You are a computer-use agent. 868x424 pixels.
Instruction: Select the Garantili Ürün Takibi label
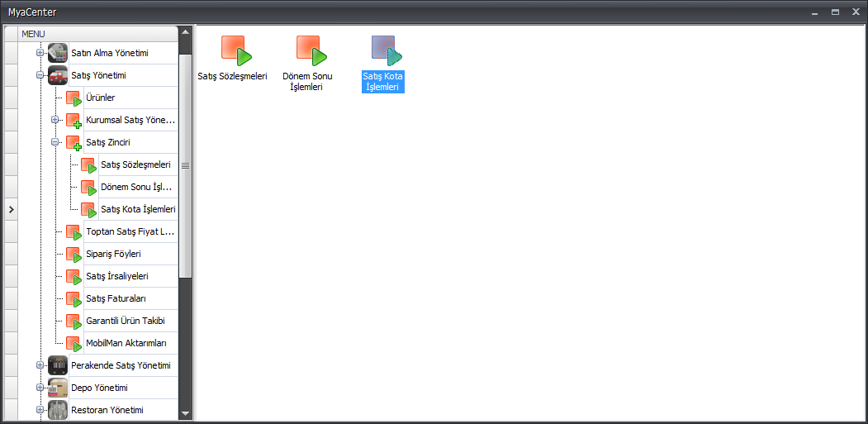126,321
